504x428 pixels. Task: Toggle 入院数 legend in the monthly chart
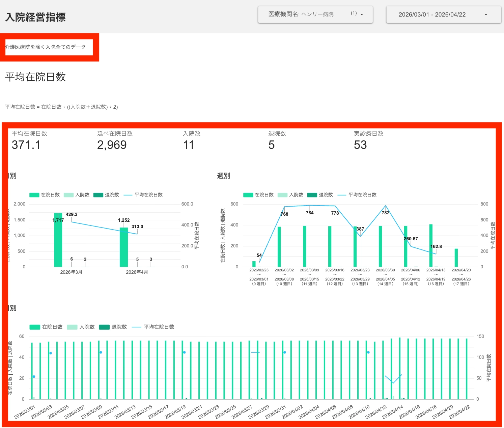click(x=77, y=195)
